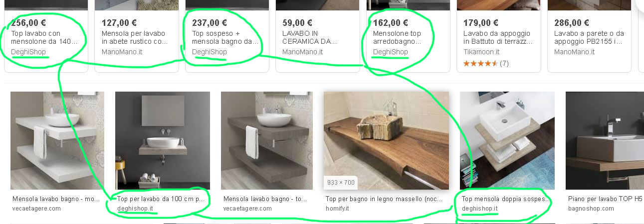644x224 pixels.
Task: Click the 933 × 700 size badge
Action: pos(341,182)
